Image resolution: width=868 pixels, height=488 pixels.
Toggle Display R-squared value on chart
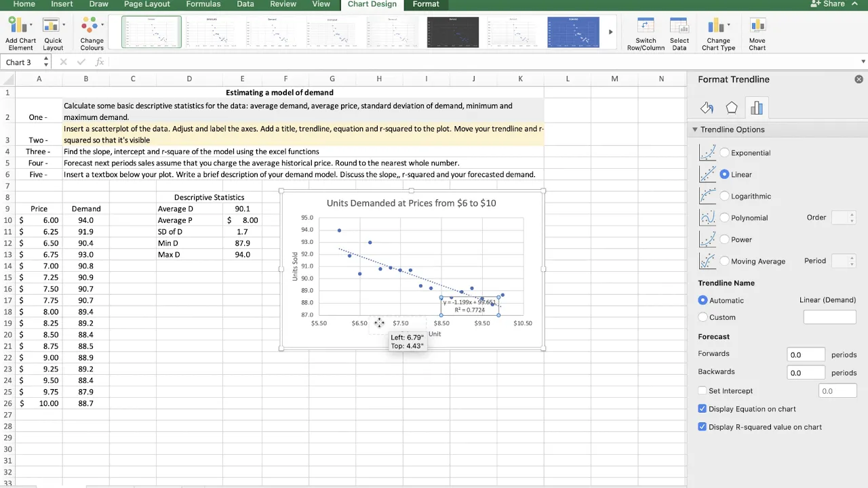click(703, 427)
